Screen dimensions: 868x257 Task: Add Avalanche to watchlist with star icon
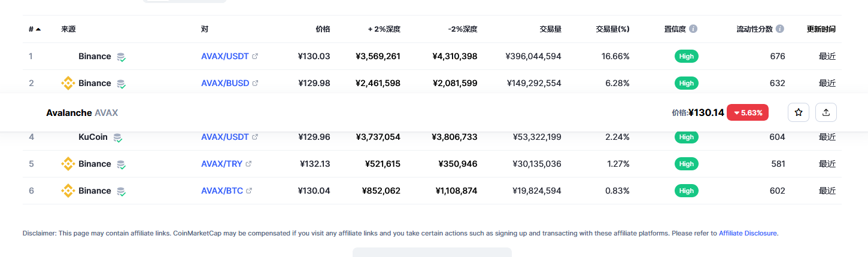798,112
